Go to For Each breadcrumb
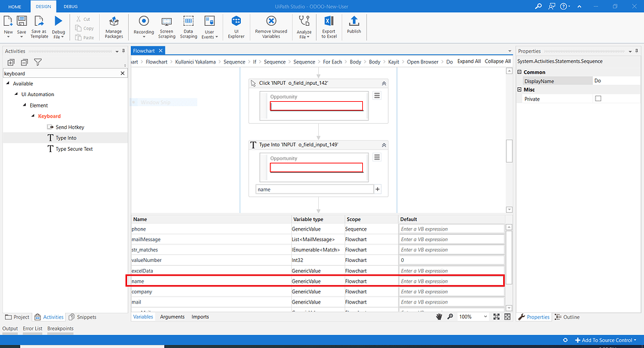 (x=332, y=62)
